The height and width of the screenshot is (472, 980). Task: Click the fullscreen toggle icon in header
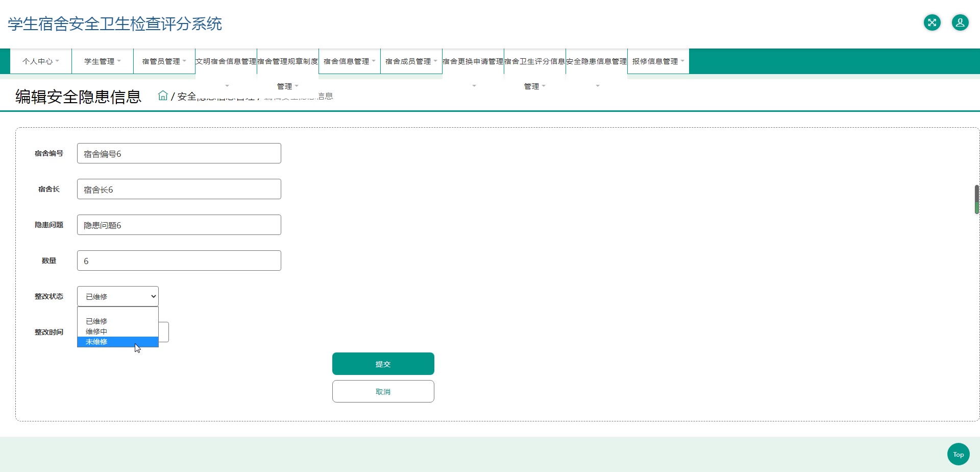[x=932, y=22]
